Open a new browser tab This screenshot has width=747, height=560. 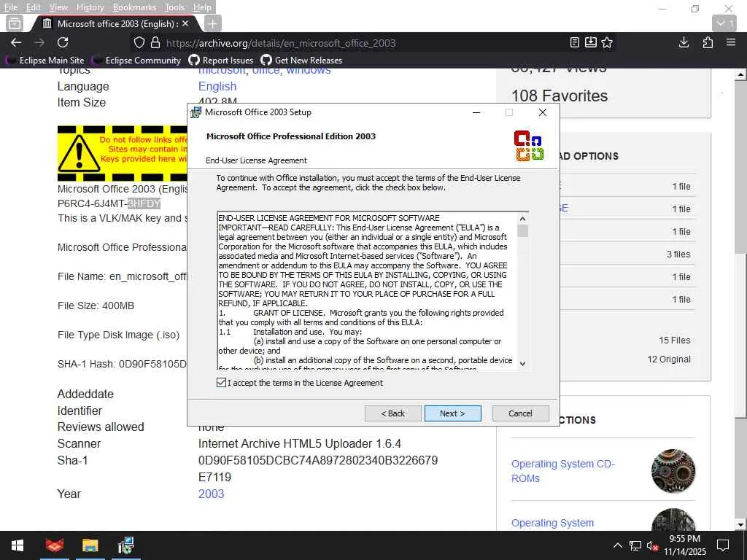pos(212,23)
